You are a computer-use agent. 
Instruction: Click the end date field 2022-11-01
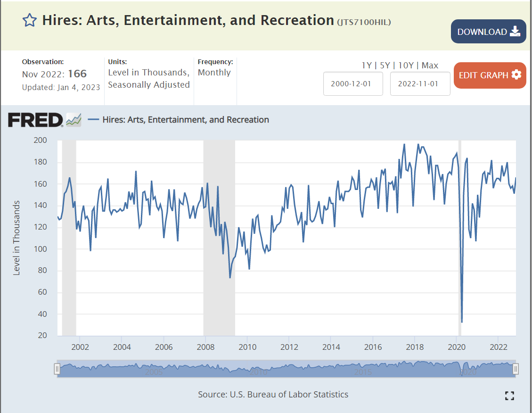pos(420,84)
